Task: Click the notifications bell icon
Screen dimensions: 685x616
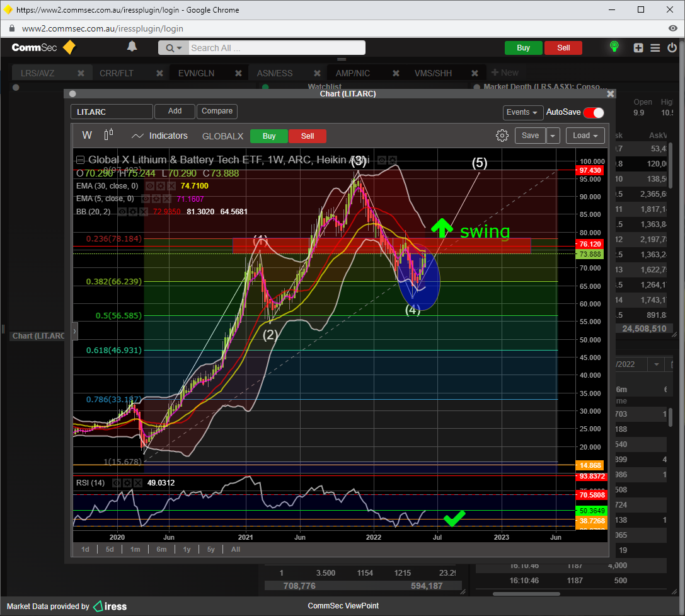Action: tap(132, 47)
